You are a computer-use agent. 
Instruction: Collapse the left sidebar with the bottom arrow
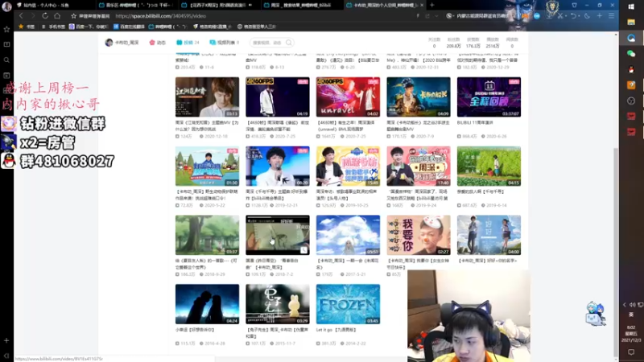pyautogui.click(x=6, y=356)
